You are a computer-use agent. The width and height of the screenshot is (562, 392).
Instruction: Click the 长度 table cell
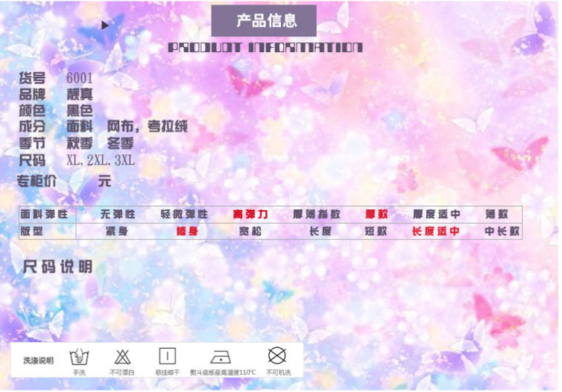click(x=321, y=231)
